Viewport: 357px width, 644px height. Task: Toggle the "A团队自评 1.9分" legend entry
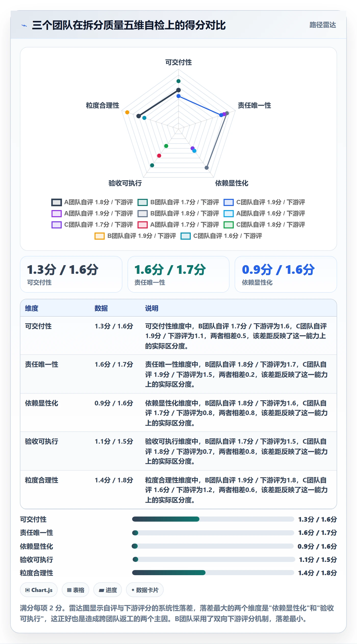coord(92,214)
